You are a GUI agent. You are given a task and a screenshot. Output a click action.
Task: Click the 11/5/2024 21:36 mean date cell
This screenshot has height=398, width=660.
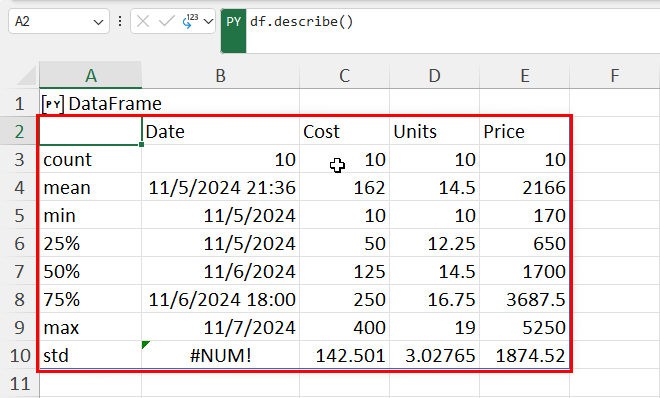tap(221, 187)
